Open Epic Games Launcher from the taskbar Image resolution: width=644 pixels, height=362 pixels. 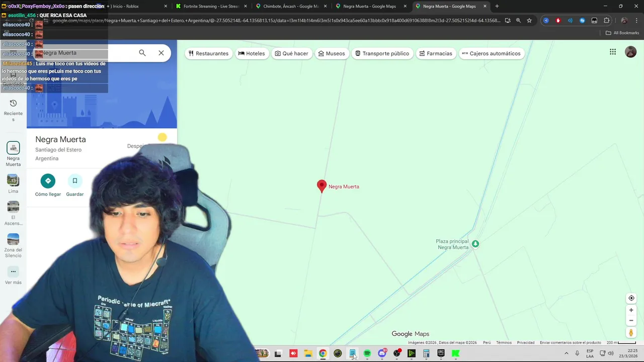click(x=441, y=353)
